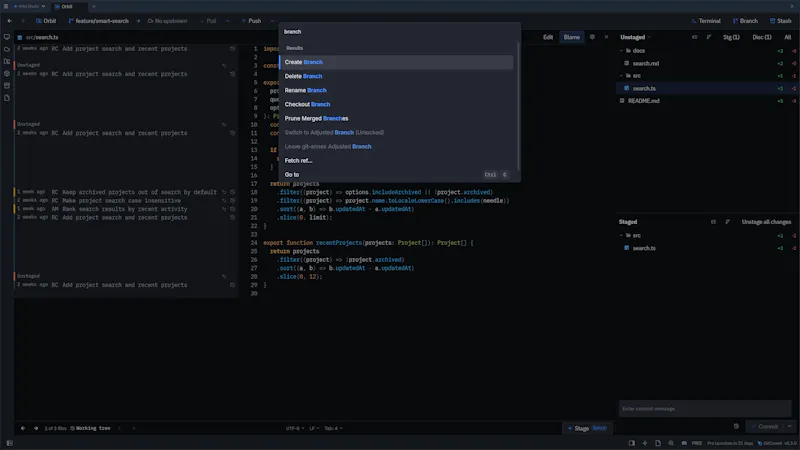The width and height of the screenshot is (800, 450).
Task: Click Unstage all changes
Action: [x=766, y=222]
